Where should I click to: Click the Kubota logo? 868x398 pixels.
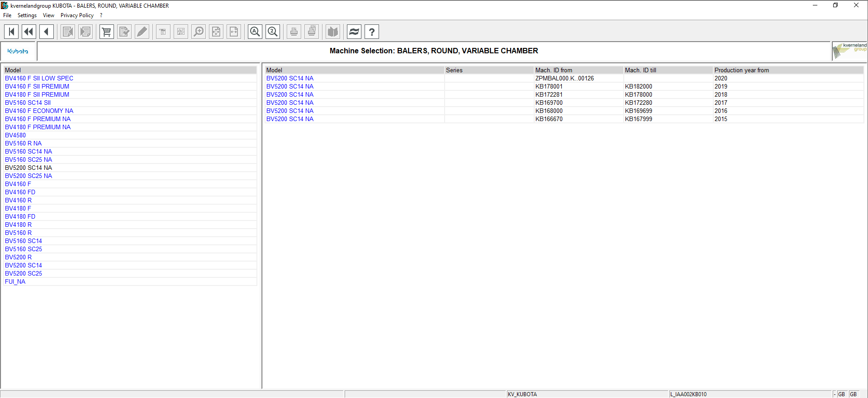(x=18, y=51)
